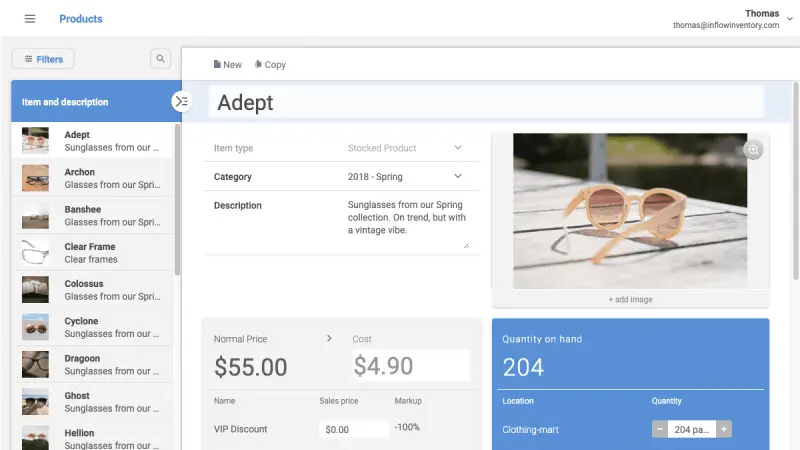Click the Clothing-mart location text
The image size is (800, 450).
530,430
